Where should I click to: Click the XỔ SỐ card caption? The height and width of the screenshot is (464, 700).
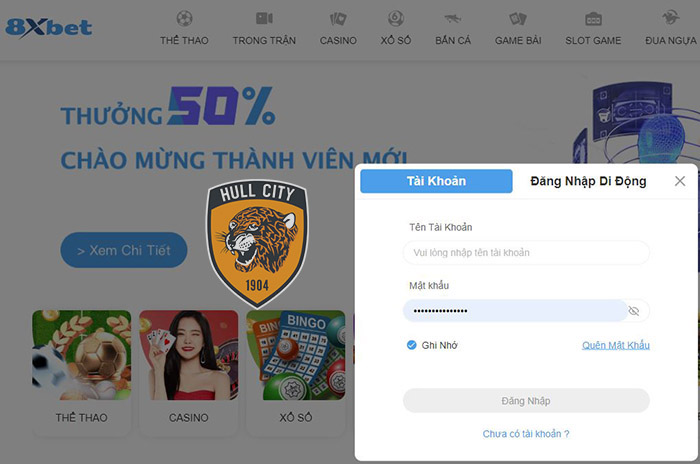tap(296, 418)
